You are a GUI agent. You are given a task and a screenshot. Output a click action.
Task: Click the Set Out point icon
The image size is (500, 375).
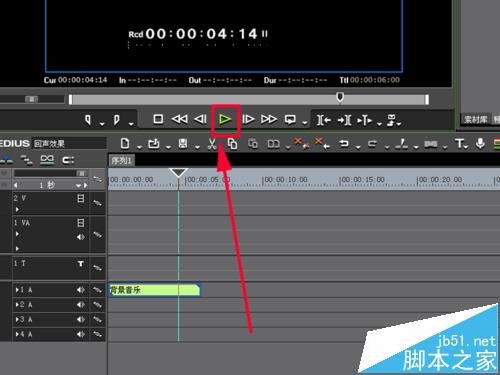(x=117, y=120)
